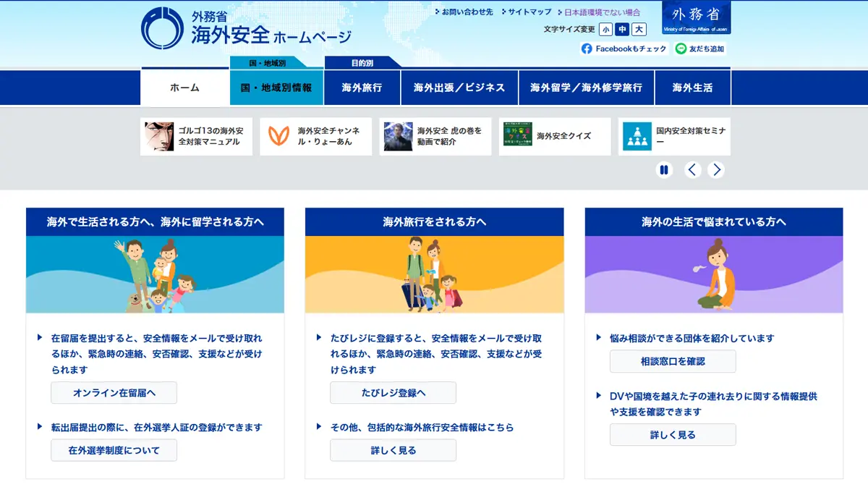The height and width of the screenshot is (495, 868).
Task: Click the LINE 友だち追加 icon
Action: (681, 48)
